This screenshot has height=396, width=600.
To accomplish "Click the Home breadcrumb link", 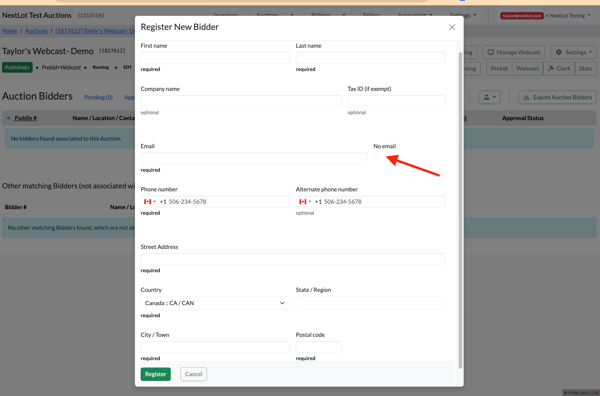I will [10, 31].
